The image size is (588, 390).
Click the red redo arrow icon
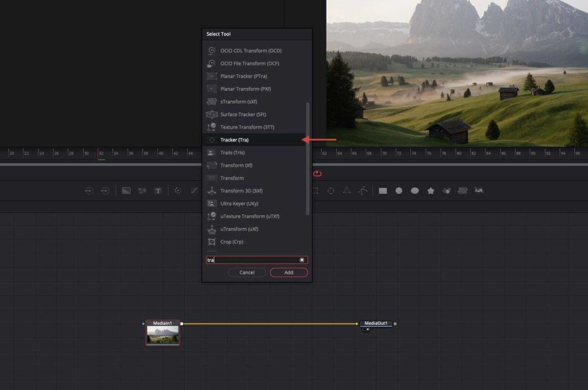pyautogui.click(x=317, y=173)
